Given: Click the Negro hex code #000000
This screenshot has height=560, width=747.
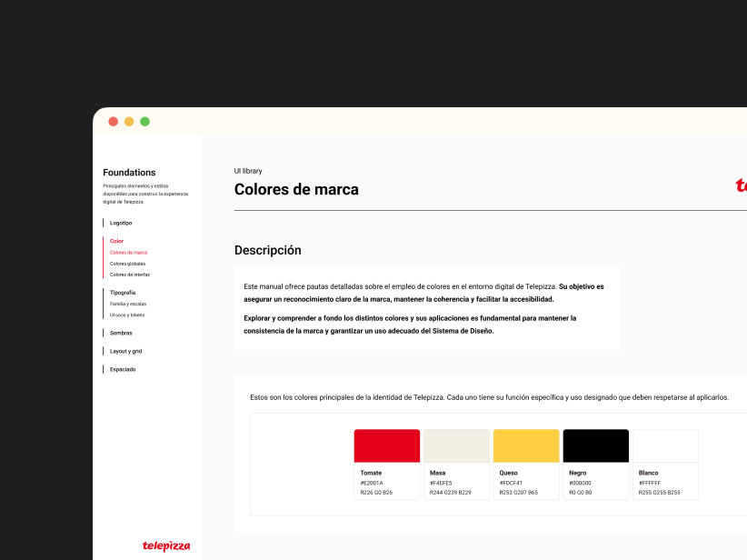Looking at the screenshot, I should pyautogui.click(x=581, y=483).
